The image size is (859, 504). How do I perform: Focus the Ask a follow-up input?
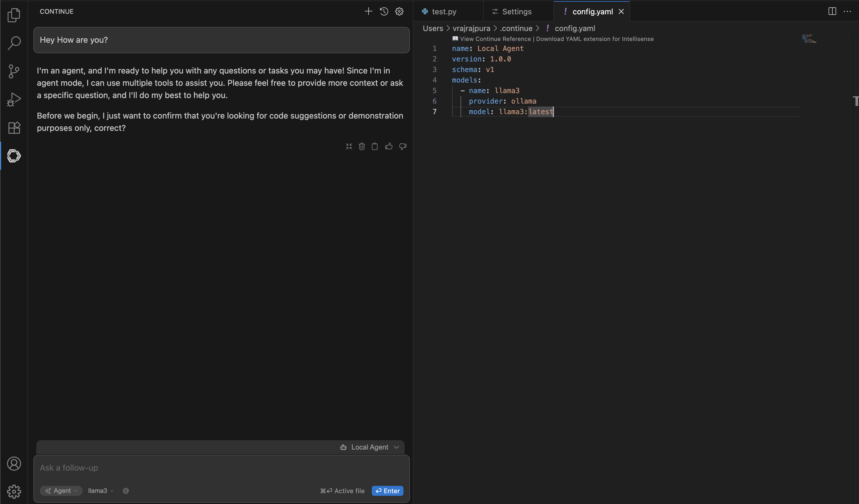click(221, 468)
